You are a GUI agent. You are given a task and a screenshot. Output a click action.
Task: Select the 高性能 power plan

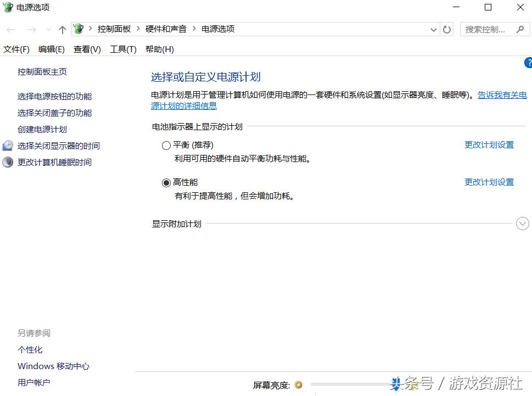pos(165,182)
